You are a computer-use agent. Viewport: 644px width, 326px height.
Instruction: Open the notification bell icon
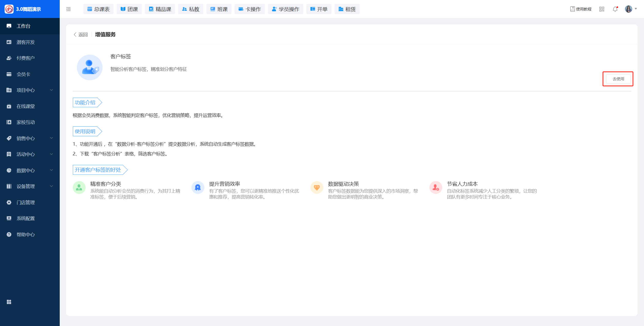tap(615, 9)
